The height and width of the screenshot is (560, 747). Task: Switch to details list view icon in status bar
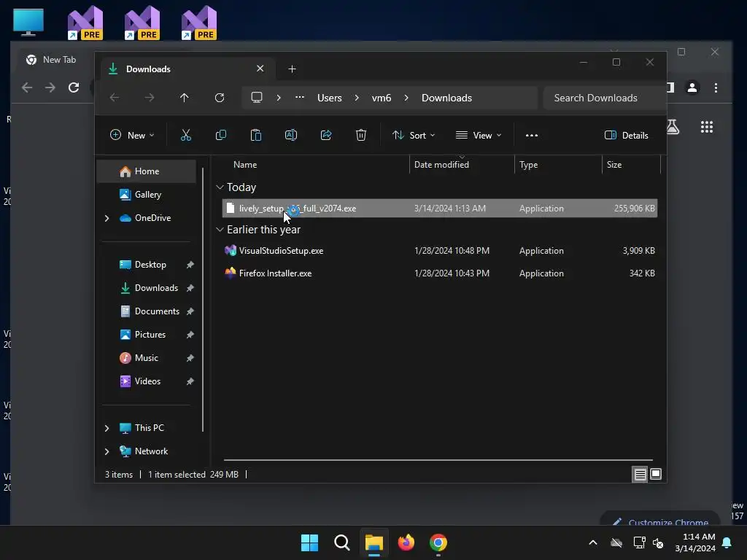640,474
